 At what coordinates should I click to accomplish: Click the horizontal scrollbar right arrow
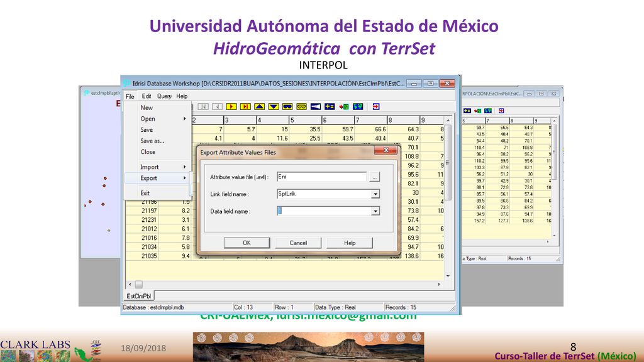(x=439, y=284)
